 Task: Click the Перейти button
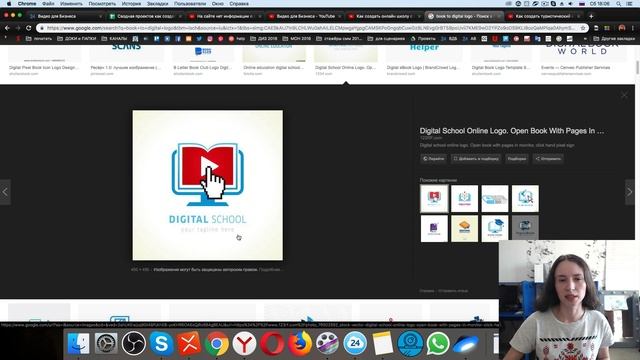[x=433, y=159]
